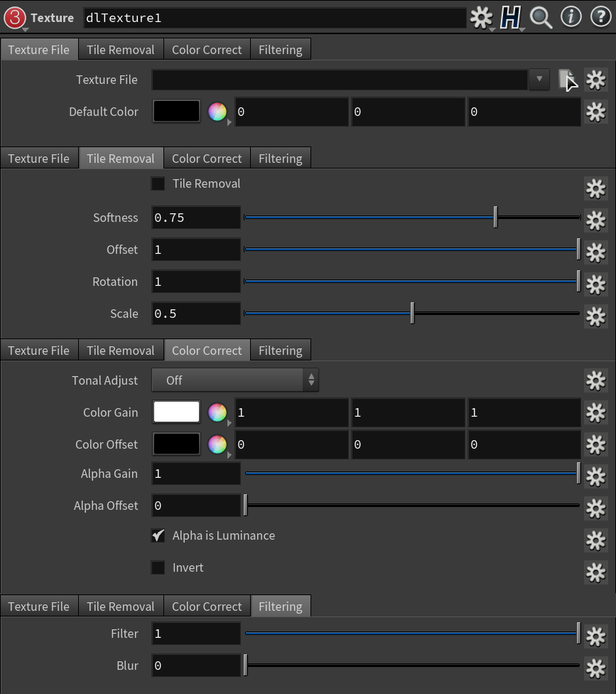The image size is (616, 694).
Task: Open the file chooser for Texture File
Action: (x=566, y=80)
